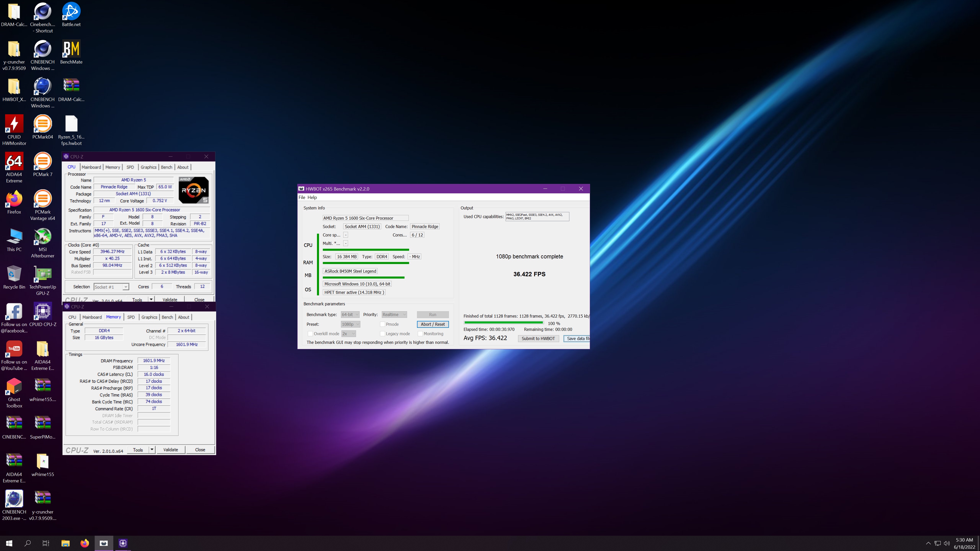
Task: Open Windows Start menu
Action: 9,543
